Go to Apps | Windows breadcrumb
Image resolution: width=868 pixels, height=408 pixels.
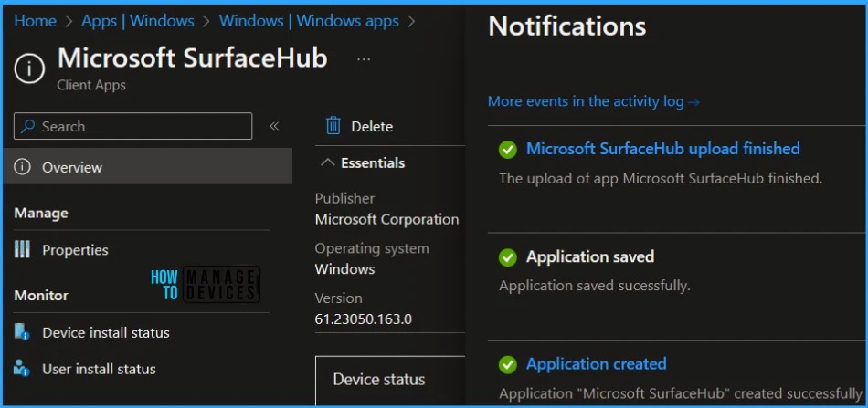(138, 21)
